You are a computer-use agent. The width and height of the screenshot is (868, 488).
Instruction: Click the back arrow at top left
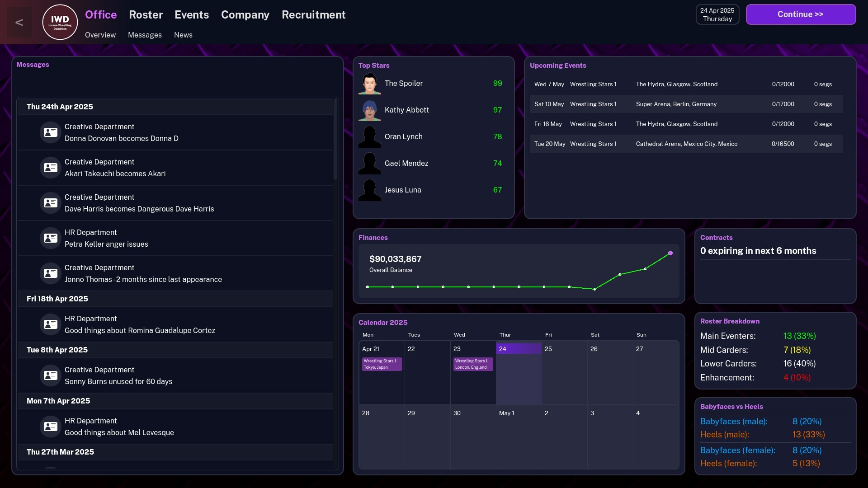point(19,22)
